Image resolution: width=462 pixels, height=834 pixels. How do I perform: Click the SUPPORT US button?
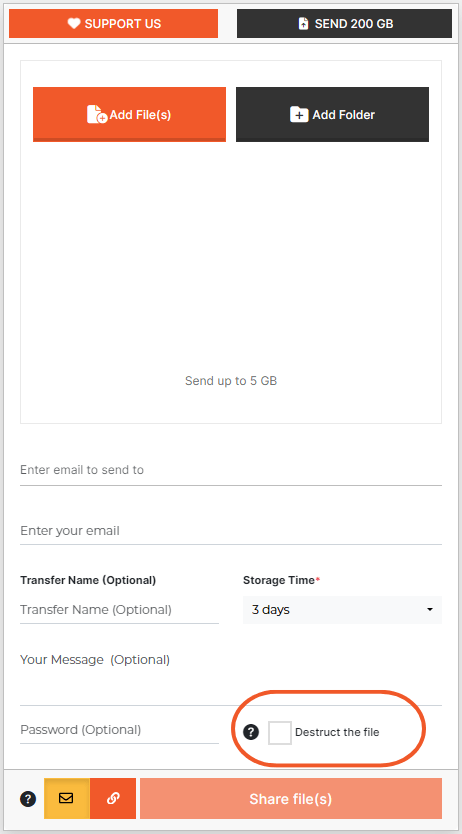click(114, 23)
